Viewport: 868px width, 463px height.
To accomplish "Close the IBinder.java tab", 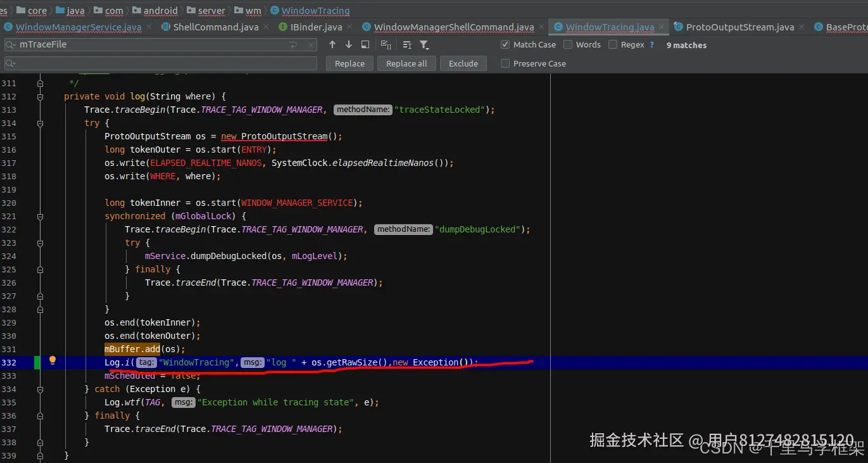I will pyautogui.click(x=349, y=27).
